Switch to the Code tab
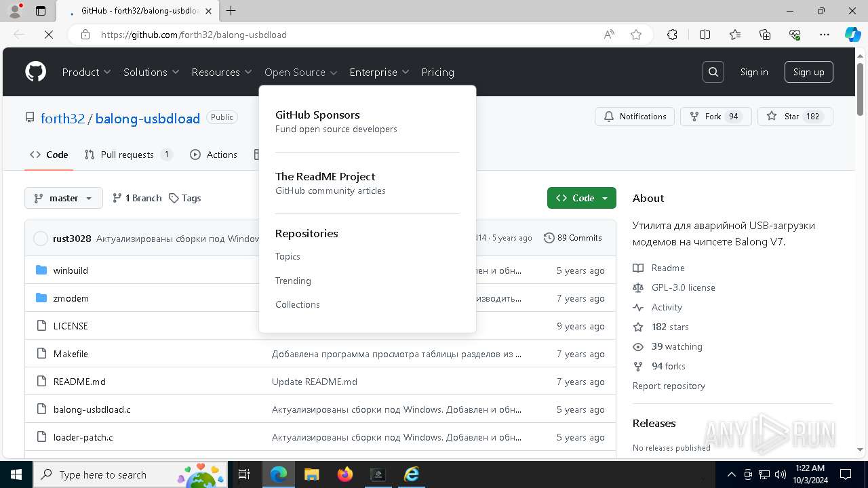 tap(49, 155)
